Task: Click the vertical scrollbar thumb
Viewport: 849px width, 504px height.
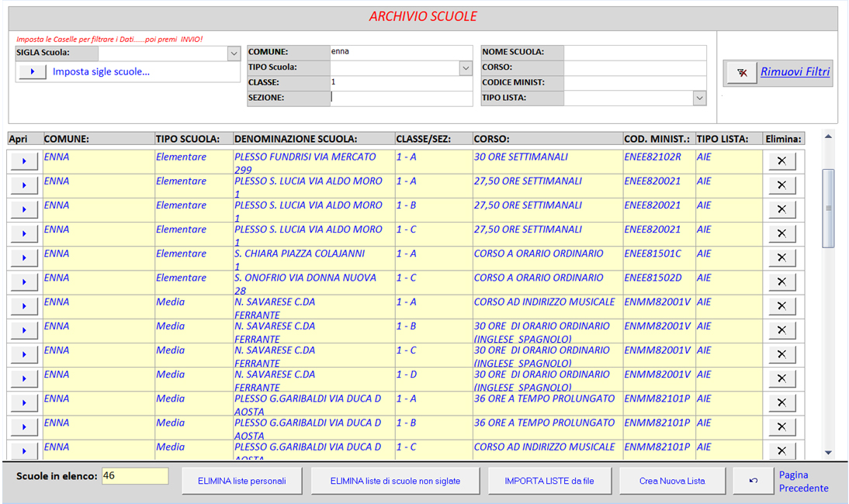Action: 828,209
